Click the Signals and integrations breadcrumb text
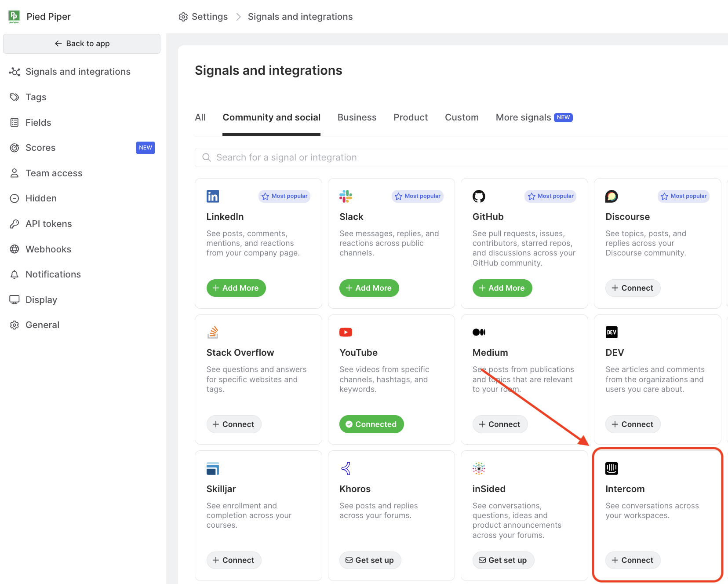Screen dimensions: 728x584 pos(300,17)
